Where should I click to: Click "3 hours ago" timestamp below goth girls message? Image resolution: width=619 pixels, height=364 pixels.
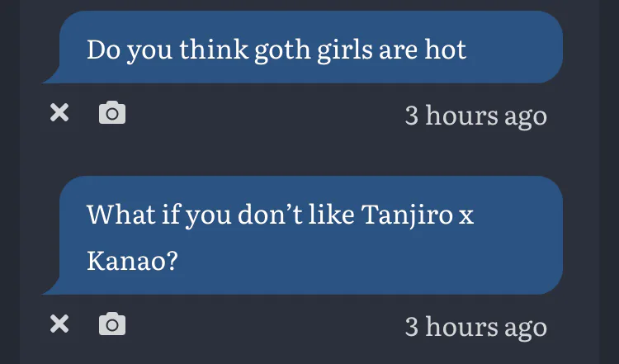coord(475,115)
